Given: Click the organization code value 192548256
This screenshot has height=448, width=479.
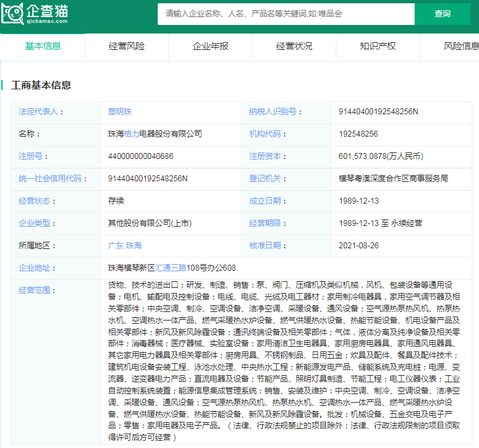Looking at the screenshot, I should [358, 134].
